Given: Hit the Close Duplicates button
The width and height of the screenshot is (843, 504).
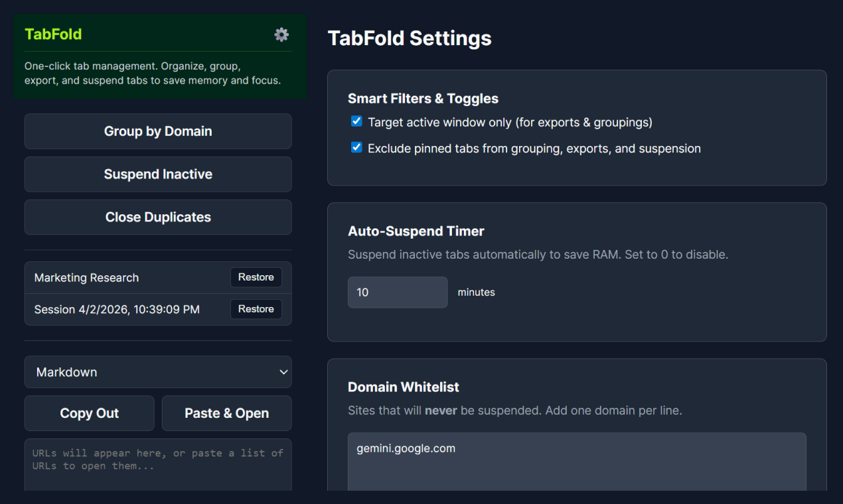Looking at the screenshot, I should click(x=158, y=218).
